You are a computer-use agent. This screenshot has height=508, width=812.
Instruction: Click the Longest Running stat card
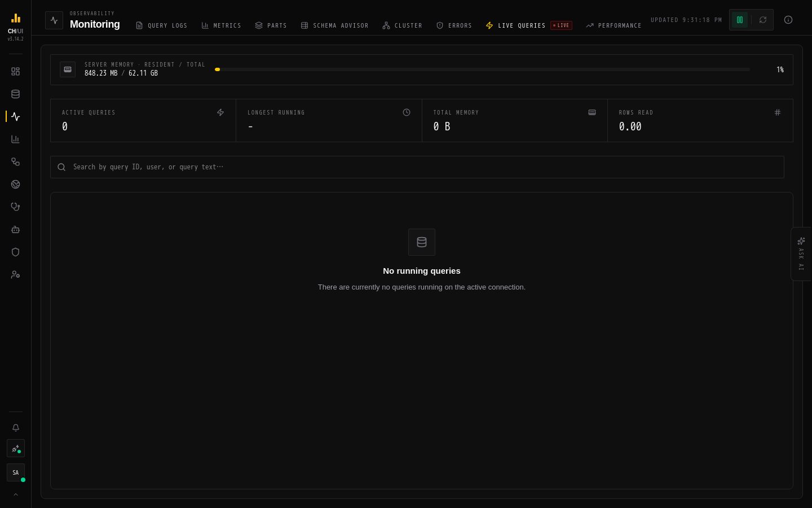tap(329, 120)
